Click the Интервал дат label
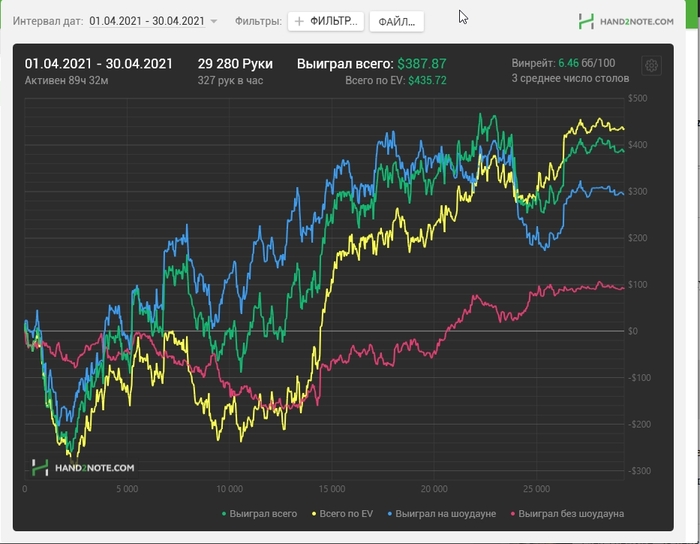This screenshot has height=544, width=700. [x=48, y=21]
